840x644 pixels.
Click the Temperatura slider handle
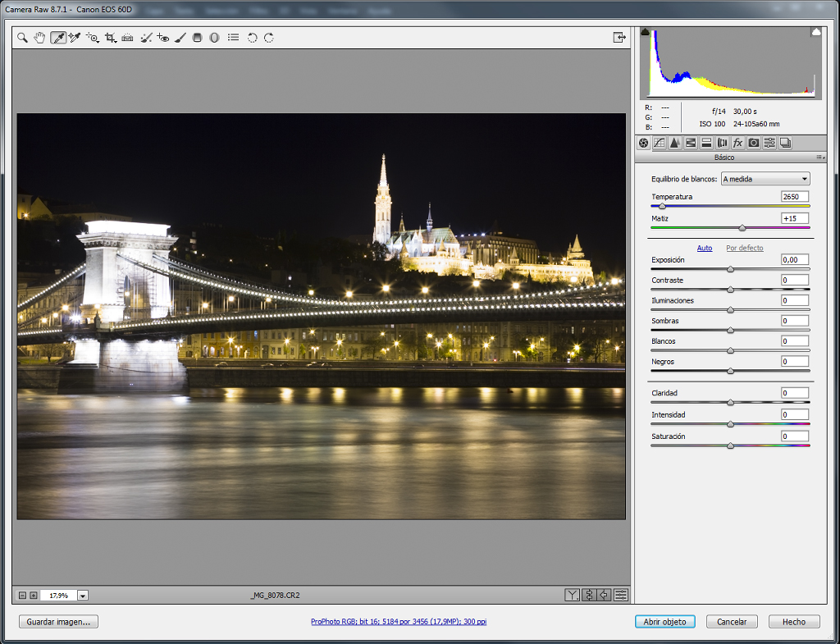pos(662,206)
